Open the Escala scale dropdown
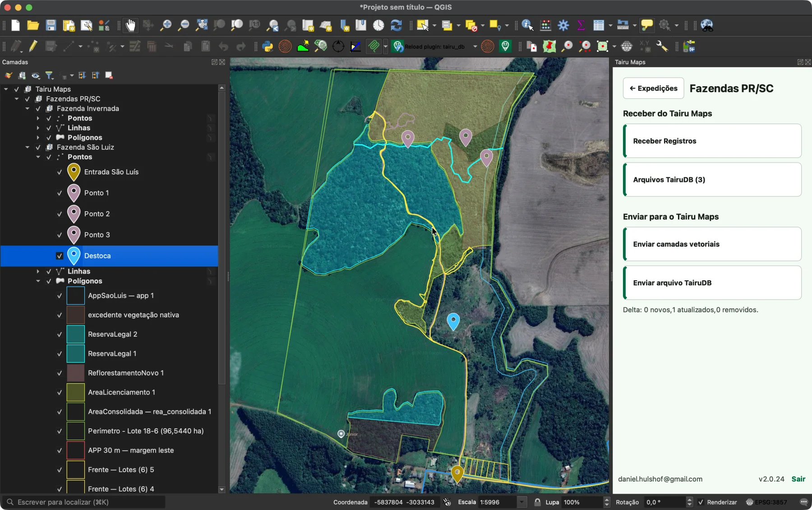The width and height of the screenshot is (812, 510). coord(522,502)
